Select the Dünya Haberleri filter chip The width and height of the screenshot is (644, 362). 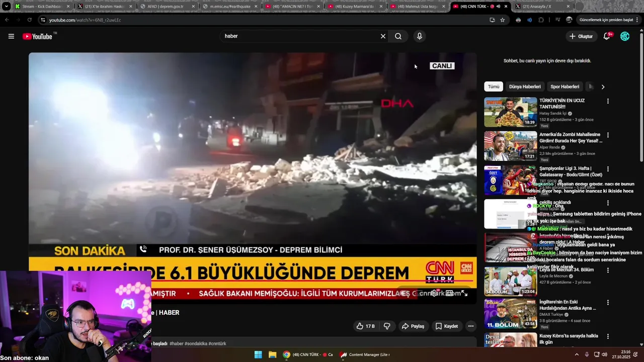point(525,86)
